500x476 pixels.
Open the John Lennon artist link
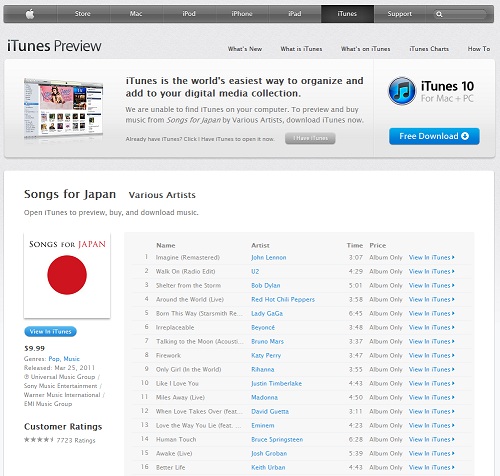click(269, 258)
